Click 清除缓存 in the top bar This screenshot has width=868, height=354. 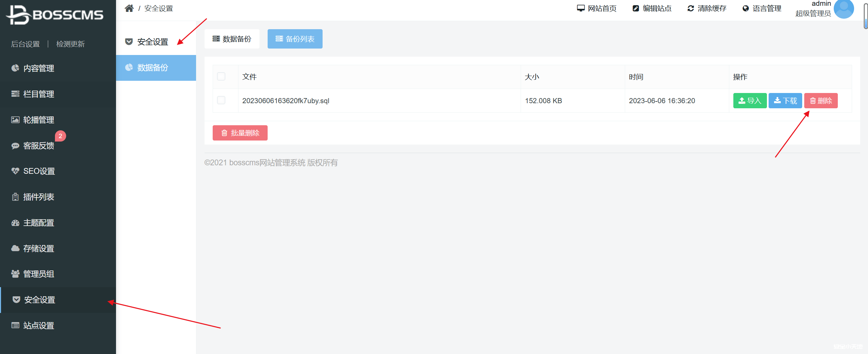click(707, 8)
